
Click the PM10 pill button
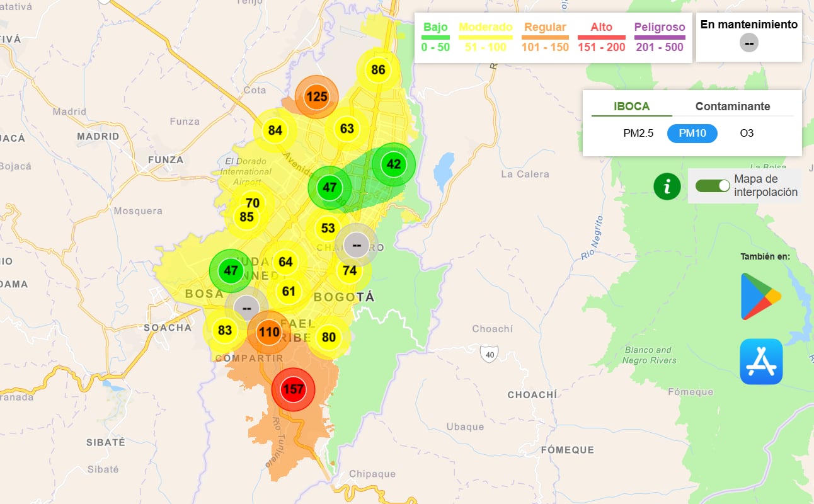pos(692,134)
